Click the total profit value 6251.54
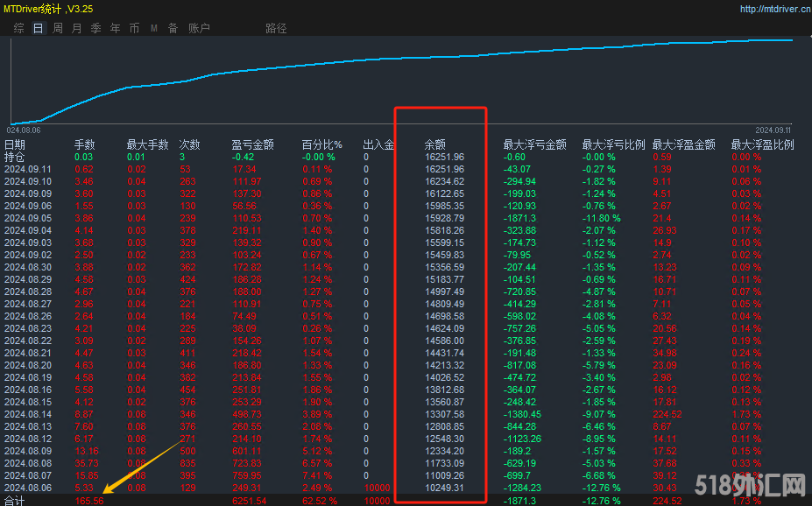The width and height of the screenshot is (812, 506). [x=250, y=501]
